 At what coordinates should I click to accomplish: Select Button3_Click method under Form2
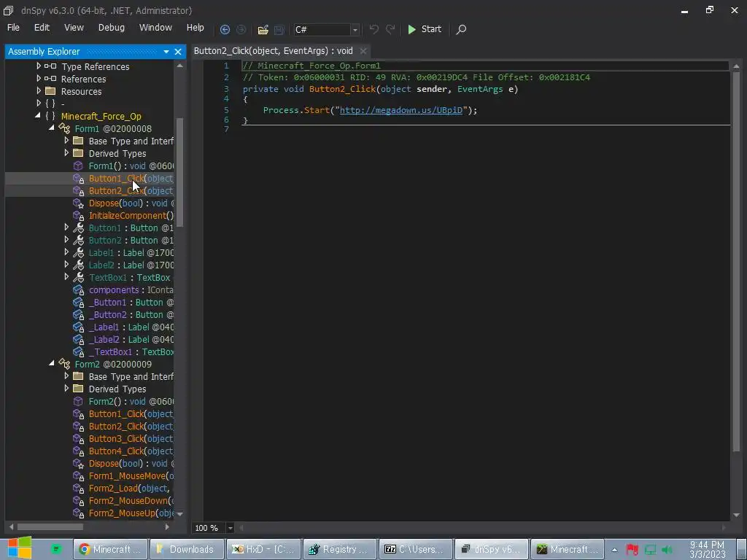[x=131, y=438]
